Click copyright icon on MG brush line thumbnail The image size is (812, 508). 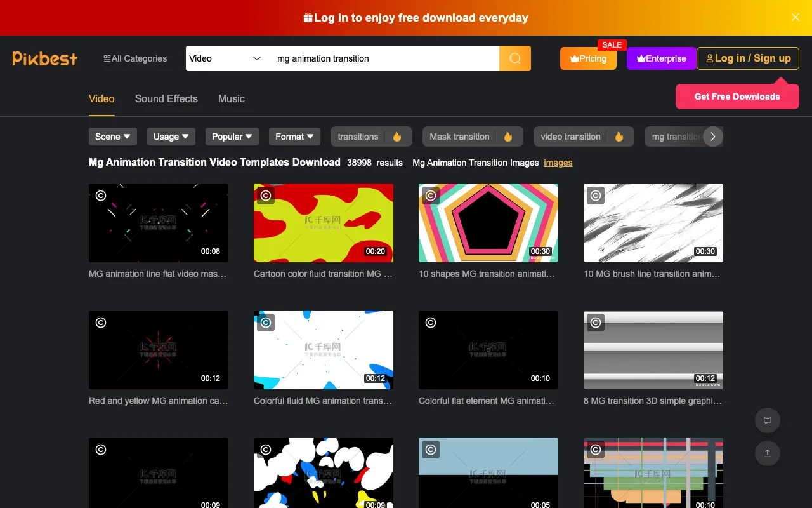[x=596, y=196]
